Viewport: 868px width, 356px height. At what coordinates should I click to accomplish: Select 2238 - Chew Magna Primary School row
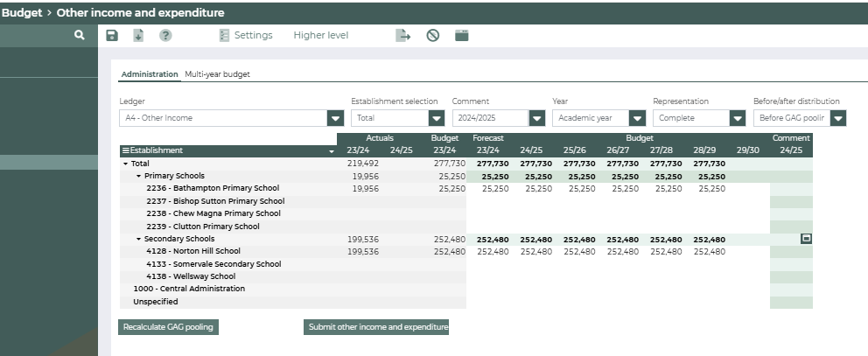[x=213, y=213]
